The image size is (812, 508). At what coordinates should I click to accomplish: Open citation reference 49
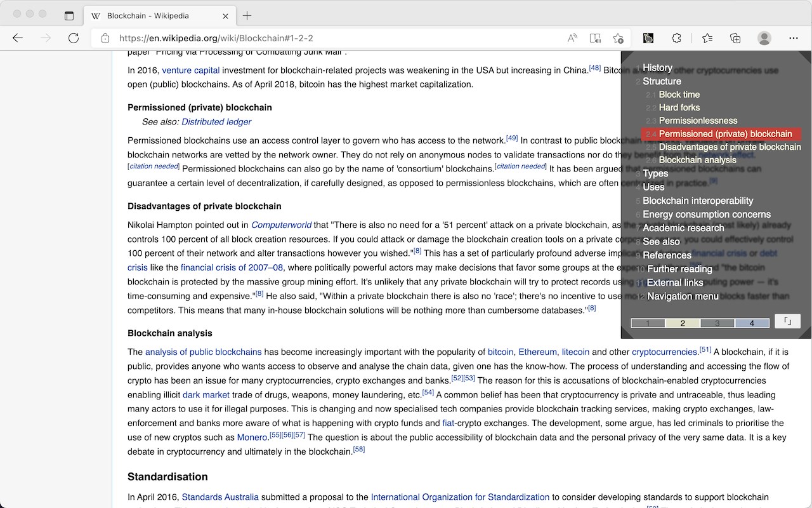(512, 138)
